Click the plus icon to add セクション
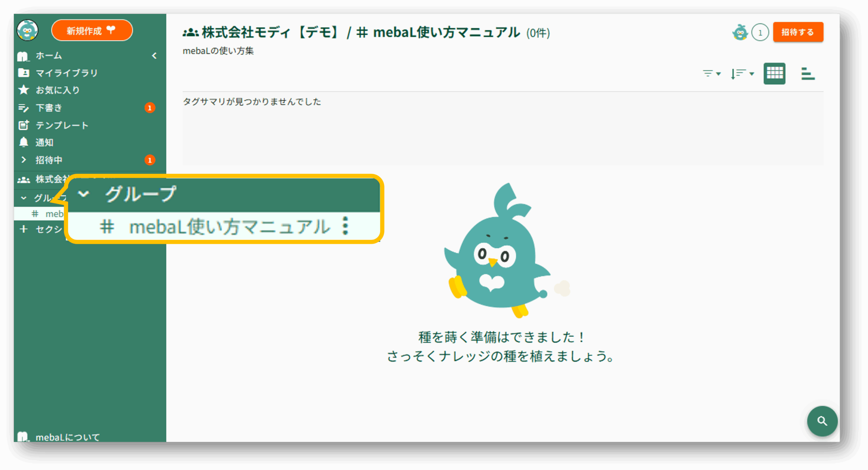The image size is (868, 470). coord(23,229)
